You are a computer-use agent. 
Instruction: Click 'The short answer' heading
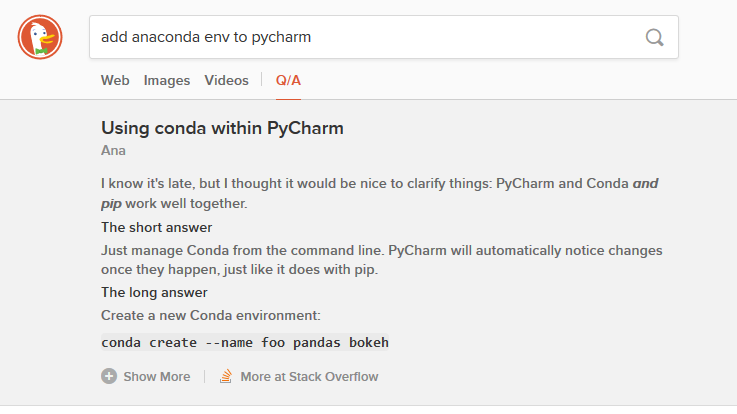[156, 228]
